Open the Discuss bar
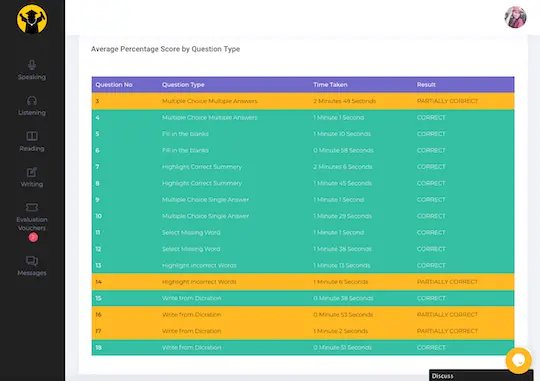Image resolution: width=540 pixels, height=381 pixels. tap(481, 375)
